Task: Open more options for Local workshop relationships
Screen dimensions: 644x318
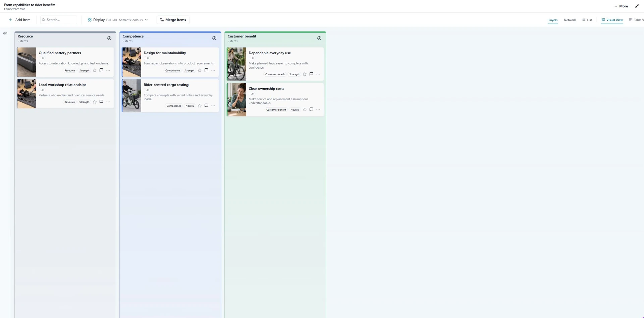Action: [108, 102]
